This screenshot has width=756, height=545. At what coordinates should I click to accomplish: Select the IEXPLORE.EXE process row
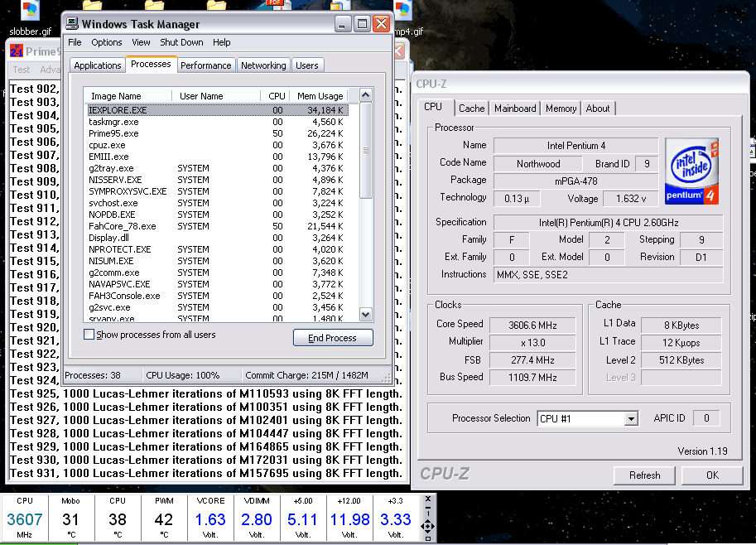pyautogui.click(x=217, y=110)
